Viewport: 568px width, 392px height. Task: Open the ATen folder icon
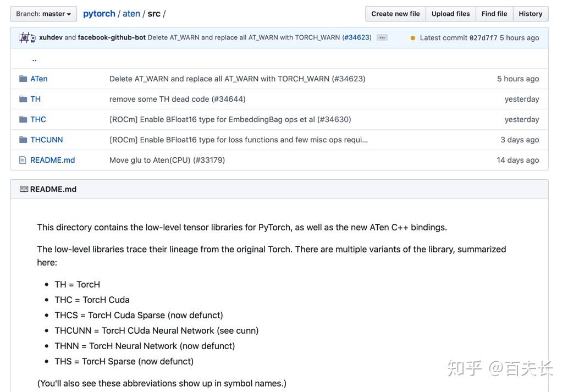click(x=23, y=79)
